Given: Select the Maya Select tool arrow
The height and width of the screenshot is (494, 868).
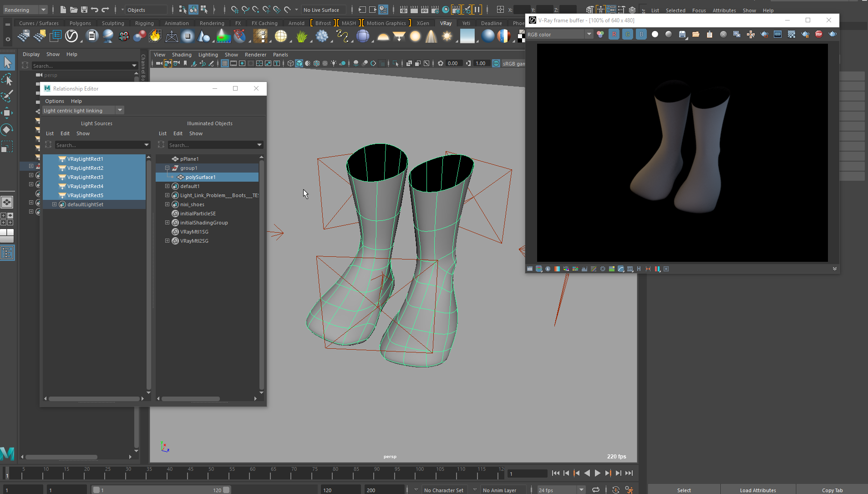Looking at the screenshot, I should [7, 62].
